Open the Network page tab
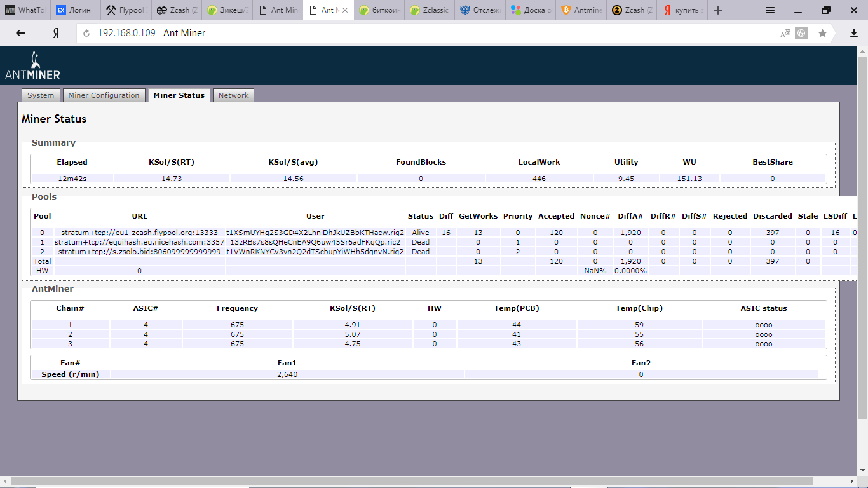 (234, 95)
